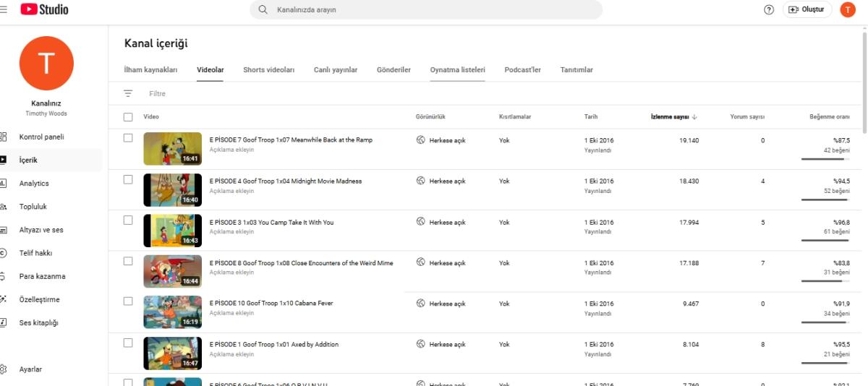Open the Herkese açık visibility dropdown for EPISODE 7
Viewport: 868px width, 386px height.
click(x=447, y=140)
